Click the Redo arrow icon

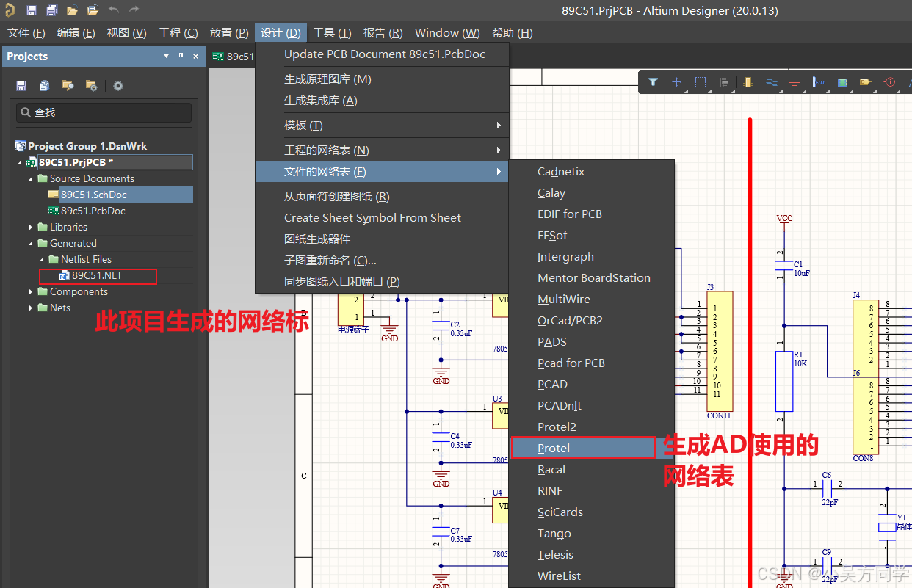coord(134,10)
